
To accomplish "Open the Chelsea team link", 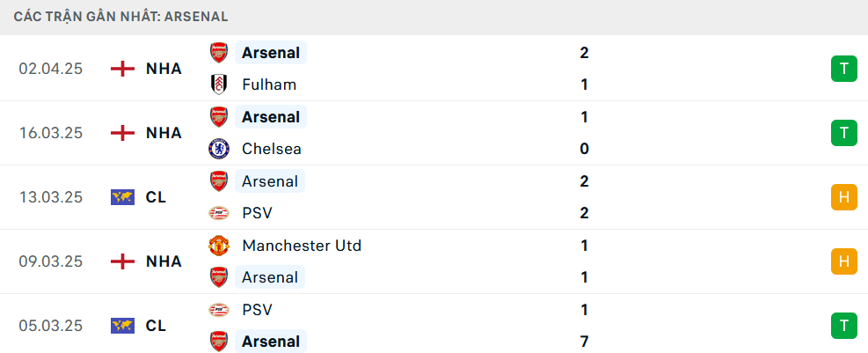I will (x=272, y=149).
